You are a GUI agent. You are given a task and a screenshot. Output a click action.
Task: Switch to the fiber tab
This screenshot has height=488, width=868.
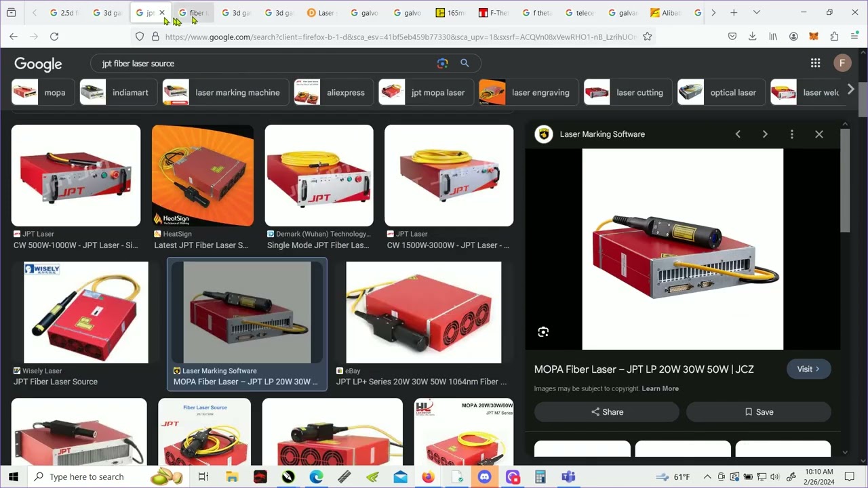pyautogui.click(x=193, y=12)
